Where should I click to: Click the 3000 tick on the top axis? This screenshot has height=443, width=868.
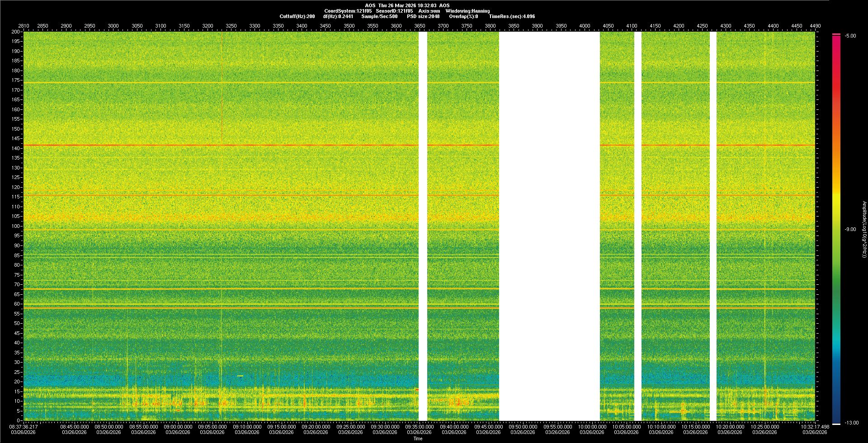coord(113,26)
